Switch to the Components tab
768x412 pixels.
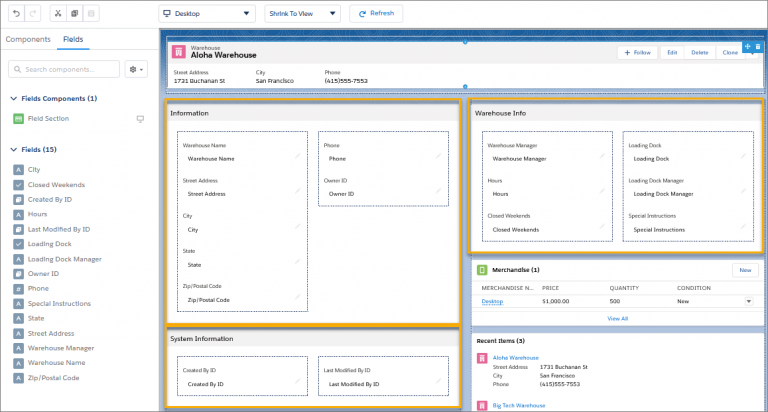tap(28, 39)
